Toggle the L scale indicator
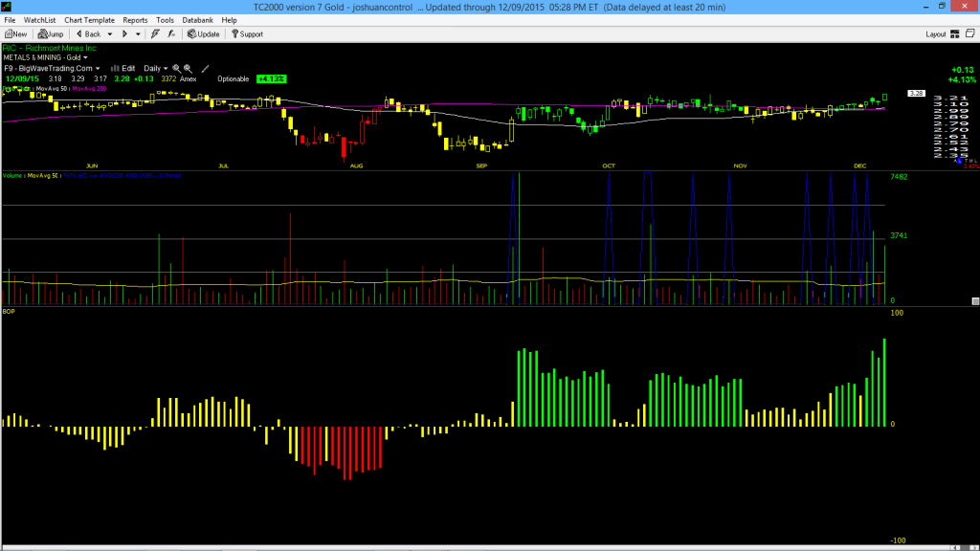 (x=959, y=161)
